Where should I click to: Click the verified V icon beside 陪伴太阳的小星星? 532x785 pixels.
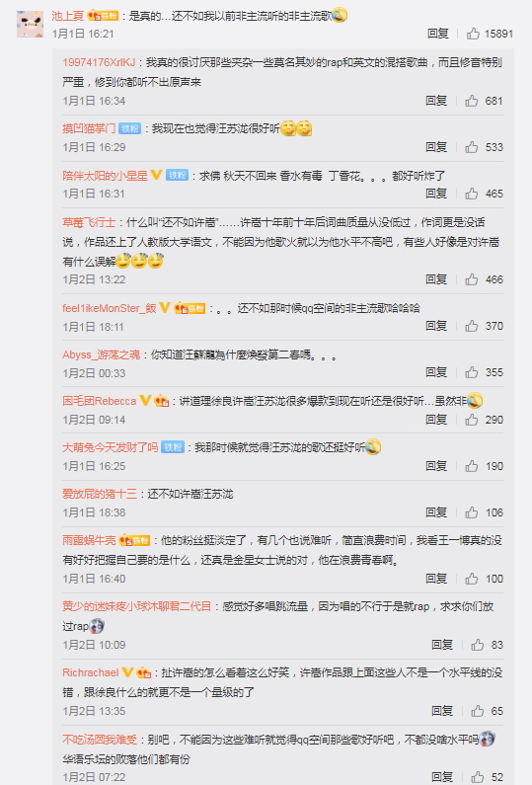pos(156,175)
